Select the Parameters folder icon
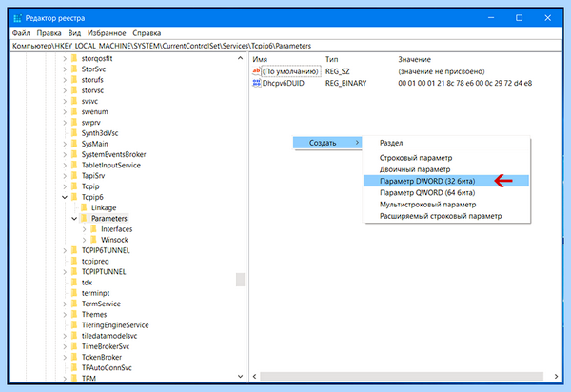The height and width of the screenshot is (392, 571). 84,219
